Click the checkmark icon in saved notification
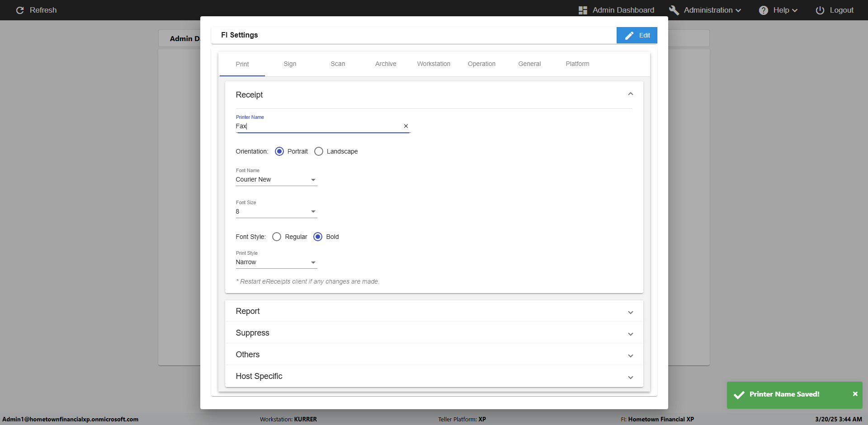 [739, 395]
